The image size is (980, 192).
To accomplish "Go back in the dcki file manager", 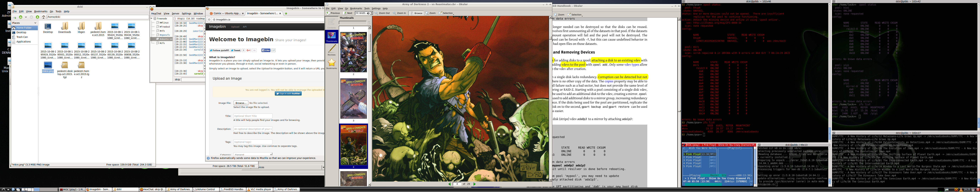I will coord(21,17).
